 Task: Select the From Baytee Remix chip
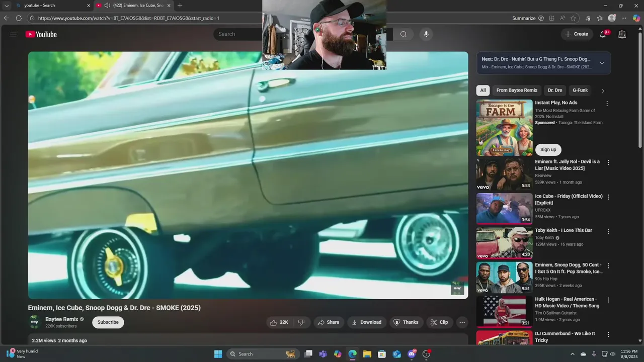pyautogui.click(x=517, y=90)
